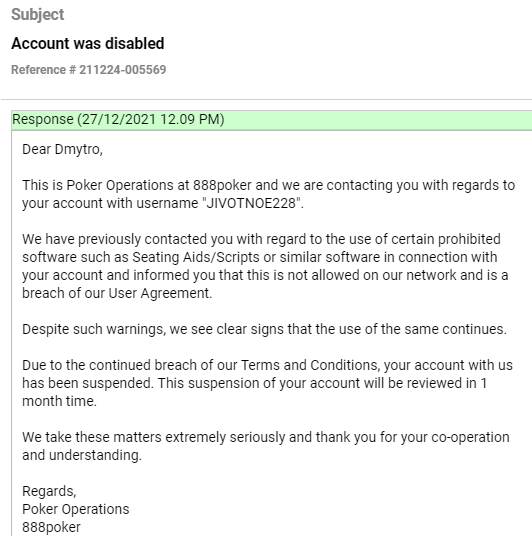
Task: Select the green Response header bar
Action: pyautogui.click(x=271, y=120)
